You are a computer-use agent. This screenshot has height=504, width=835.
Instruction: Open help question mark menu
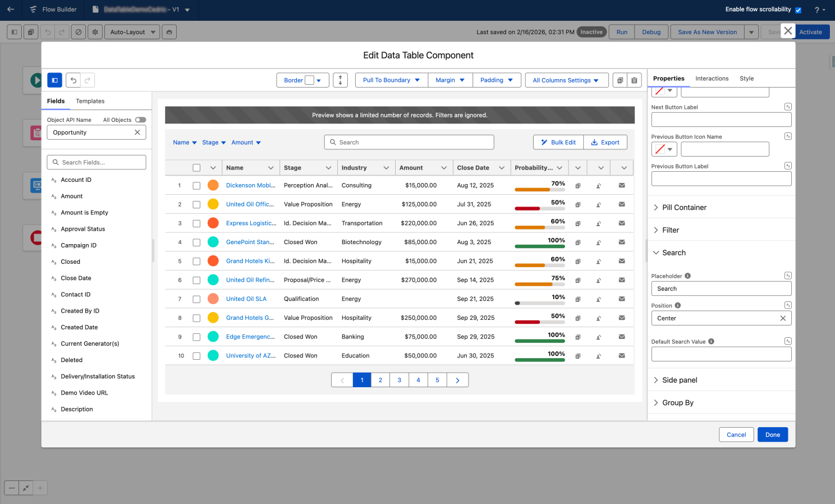pyautogui.click(x=819, y=10)
